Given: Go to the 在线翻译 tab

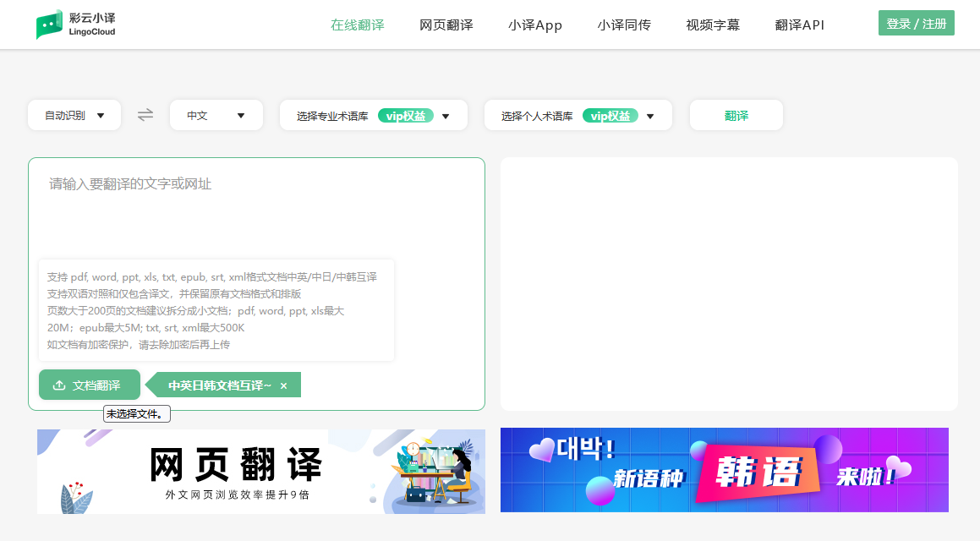Looking at the screenshot, I should point(358,25).
